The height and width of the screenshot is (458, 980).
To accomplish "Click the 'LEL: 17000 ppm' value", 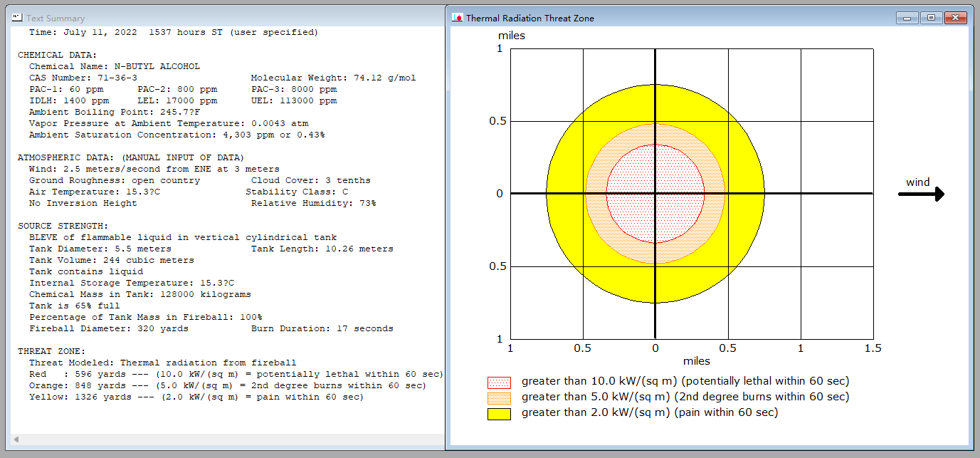I will (x=177, y=100).
